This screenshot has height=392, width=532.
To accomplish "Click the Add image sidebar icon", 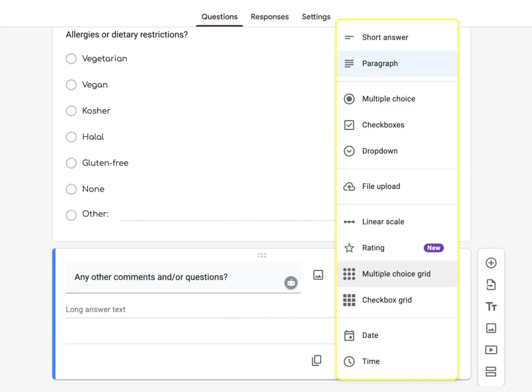I will pyautogui.click(x=491, y=328).
